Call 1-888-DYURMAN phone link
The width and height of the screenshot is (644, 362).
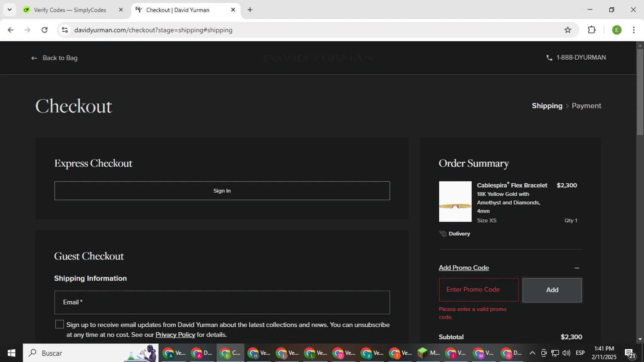[x=576, y=58]
